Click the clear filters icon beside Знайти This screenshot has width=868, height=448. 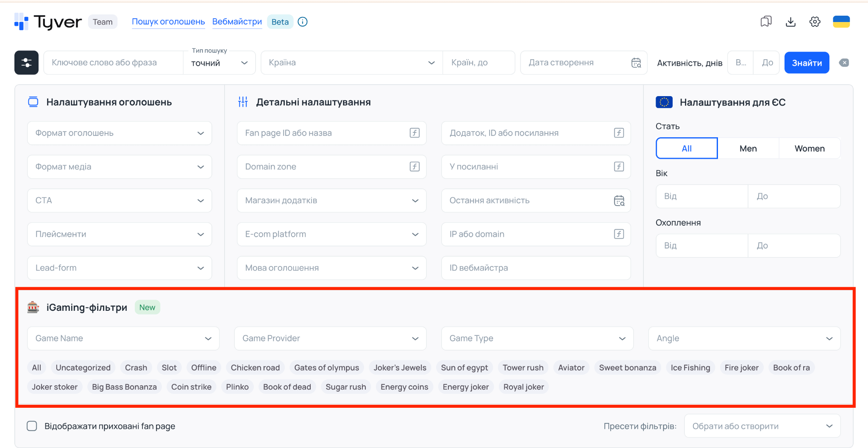click(844, 63)
